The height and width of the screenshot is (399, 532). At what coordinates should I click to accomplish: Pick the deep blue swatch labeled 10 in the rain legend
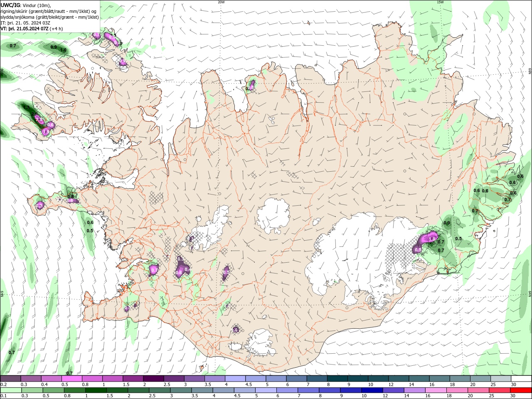coord(372,390)
